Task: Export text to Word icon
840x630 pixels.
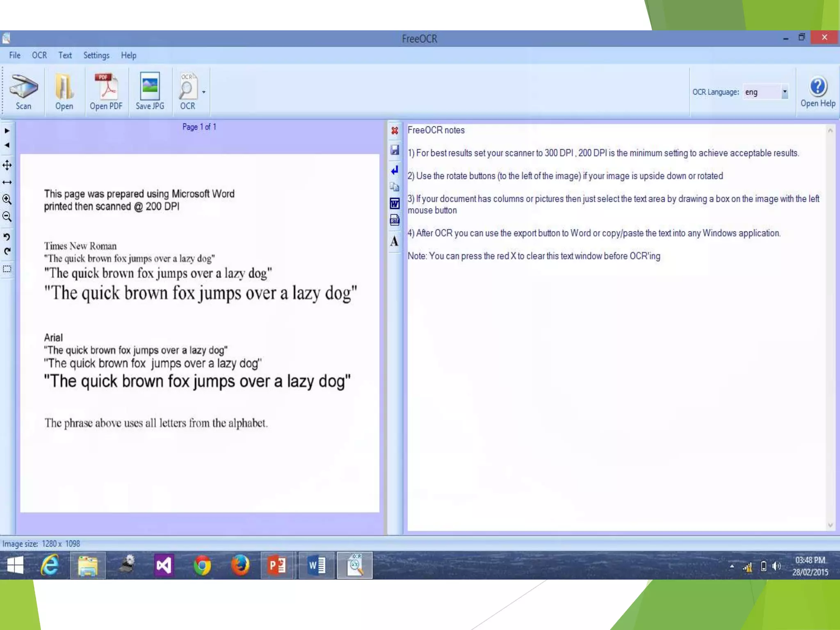Action: (x=395, y=203)
